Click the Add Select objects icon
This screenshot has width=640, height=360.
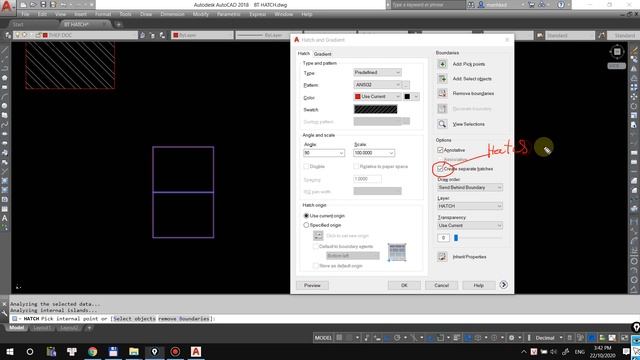coord(442,79)
